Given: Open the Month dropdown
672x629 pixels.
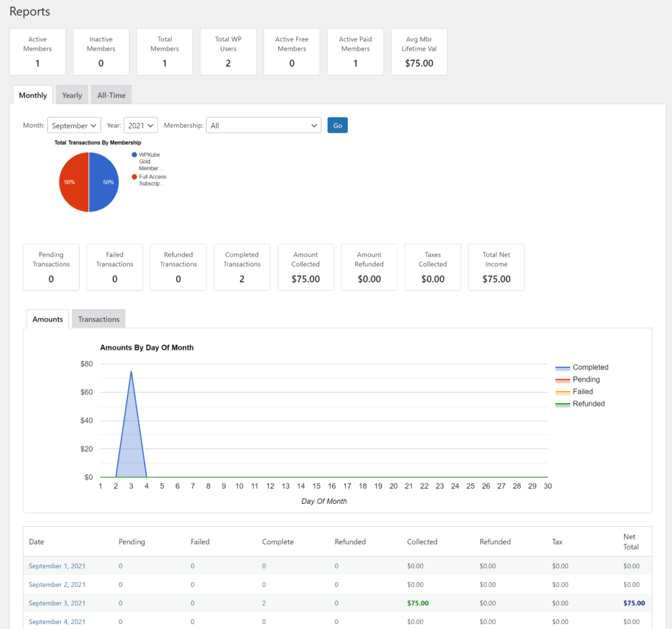Looking at the screenshot, I should [x=74, y=125].
